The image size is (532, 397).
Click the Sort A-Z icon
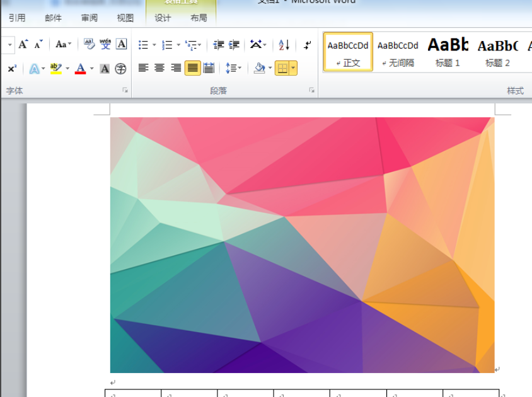[x=284, y=45]
